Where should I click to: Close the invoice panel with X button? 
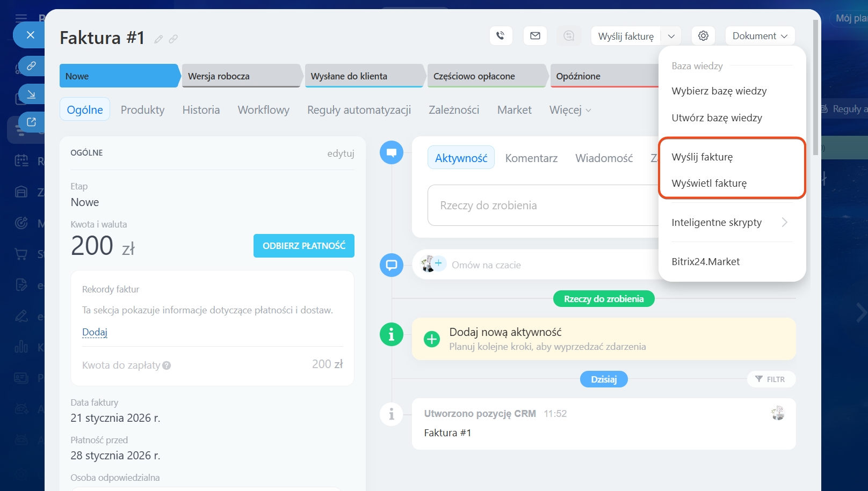pos(31,35)
